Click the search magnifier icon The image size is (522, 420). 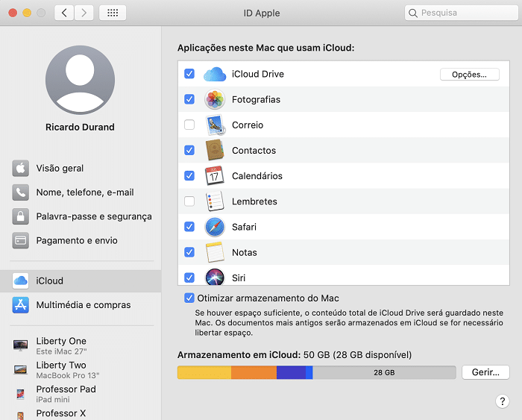tap(413, 13)
